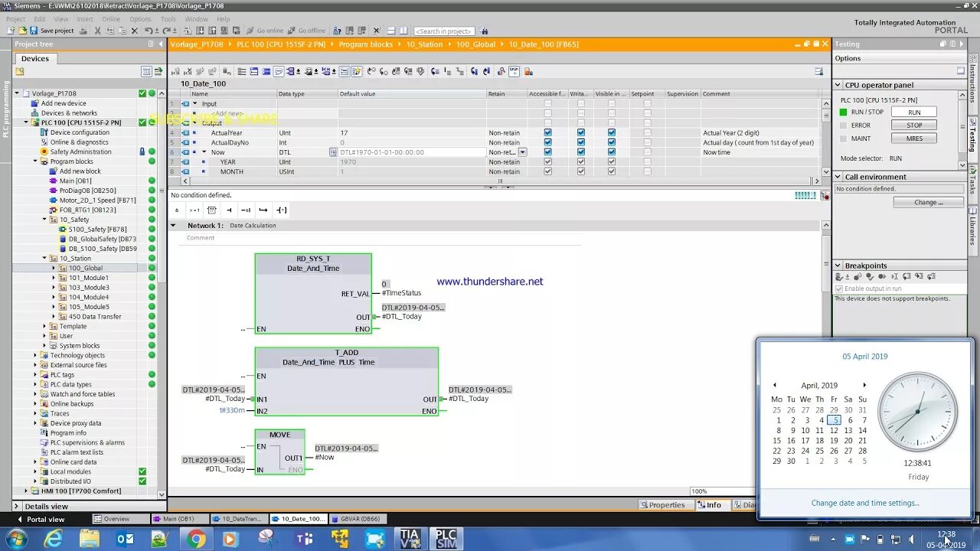Select Main [OB1] block in tree
The image size is (980, 551).
coord(77,181)
